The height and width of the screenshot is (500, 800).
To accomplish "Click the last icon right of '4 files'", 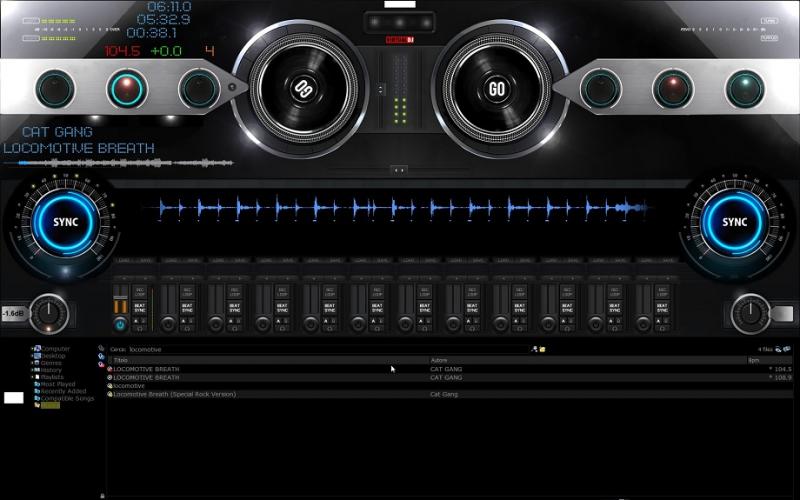I will 787,349.
